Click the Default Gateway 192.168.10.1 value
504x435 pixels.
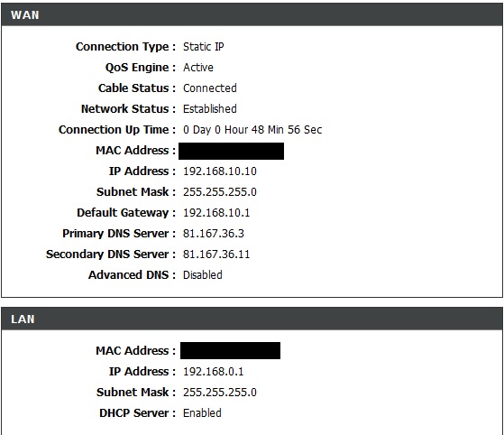click(216, 213)
